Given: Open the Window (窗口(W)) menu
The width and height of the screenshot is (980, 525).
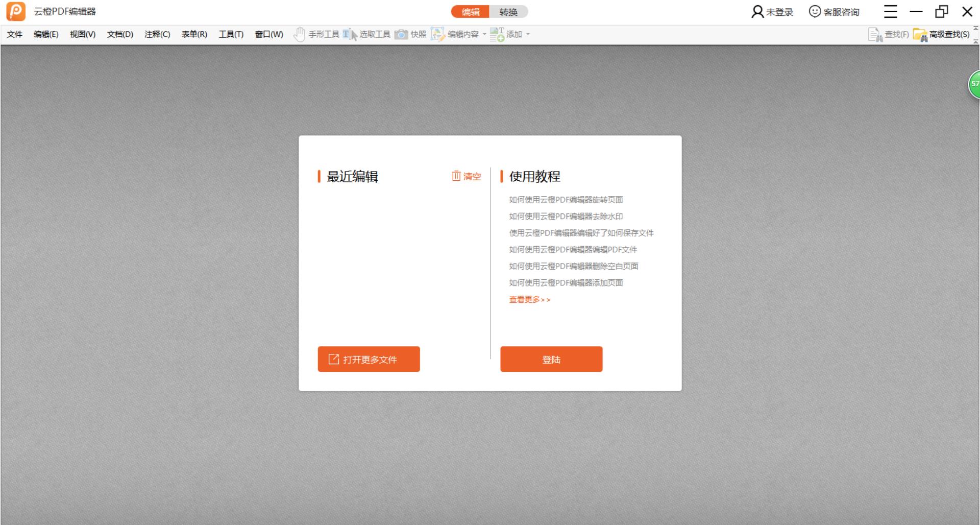Looking at the screenshot, I should (269, 34).
